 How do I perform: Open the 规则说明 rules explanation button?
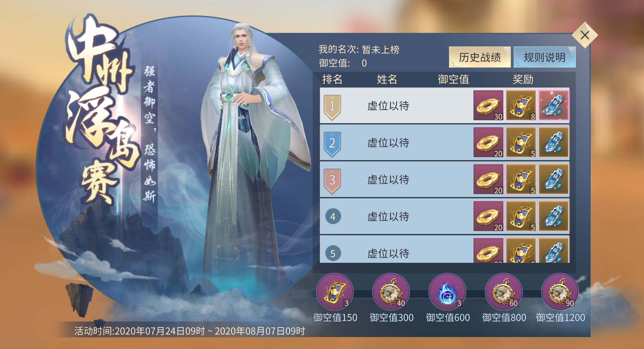pyautogui.click(x=545, y=57)
